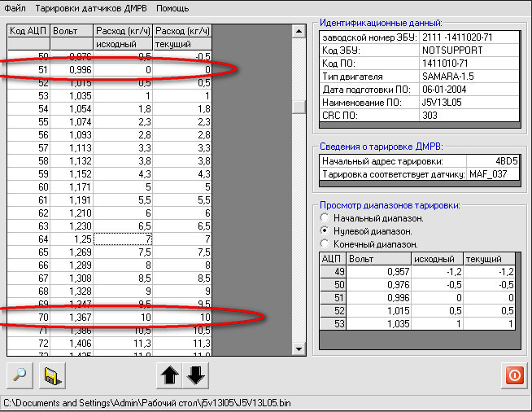Click the yellow floppy disk save icon

coord(52,375)
